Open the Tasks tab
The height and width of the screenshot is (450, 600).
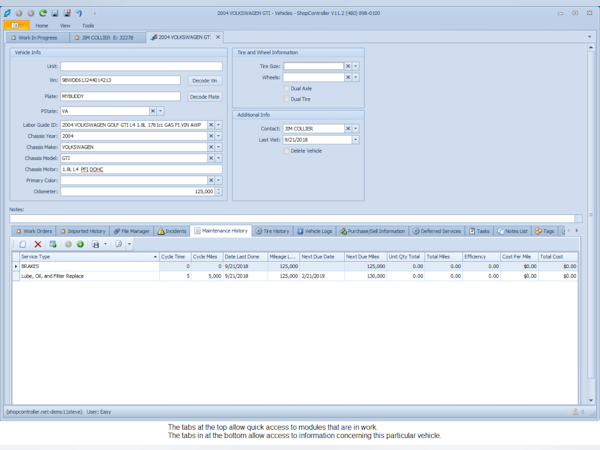click(479, 231)
